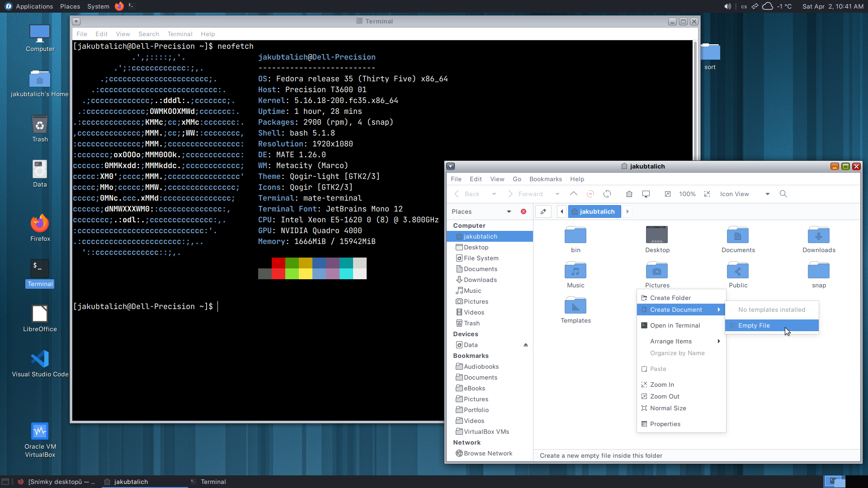
Task: Eject the Data device
Action: 525,345
